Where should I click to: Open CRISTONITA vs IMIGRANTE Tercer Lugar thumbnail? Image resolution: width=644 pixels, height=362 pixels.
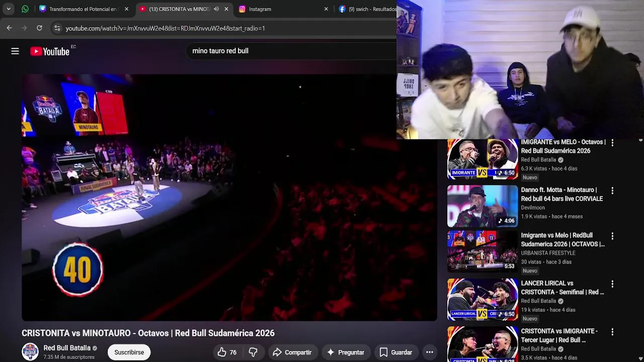click(482, 344)
